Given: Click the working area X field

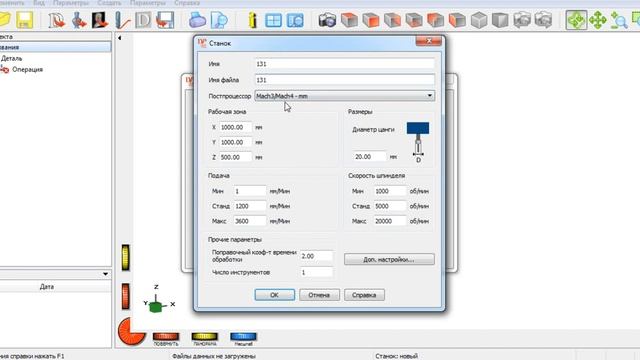Looking at the screenshot, I should [x=236, y=127].
